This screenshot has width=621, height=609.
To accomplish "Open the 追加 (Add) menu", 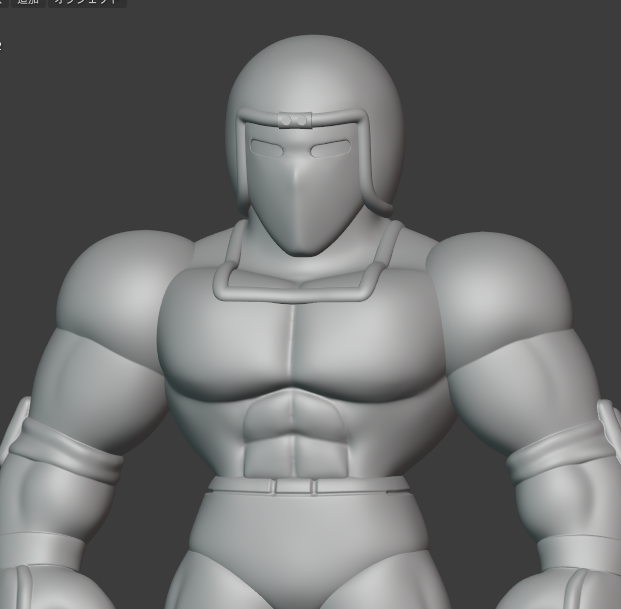I will pyautogui.click(x=28, y=2).
